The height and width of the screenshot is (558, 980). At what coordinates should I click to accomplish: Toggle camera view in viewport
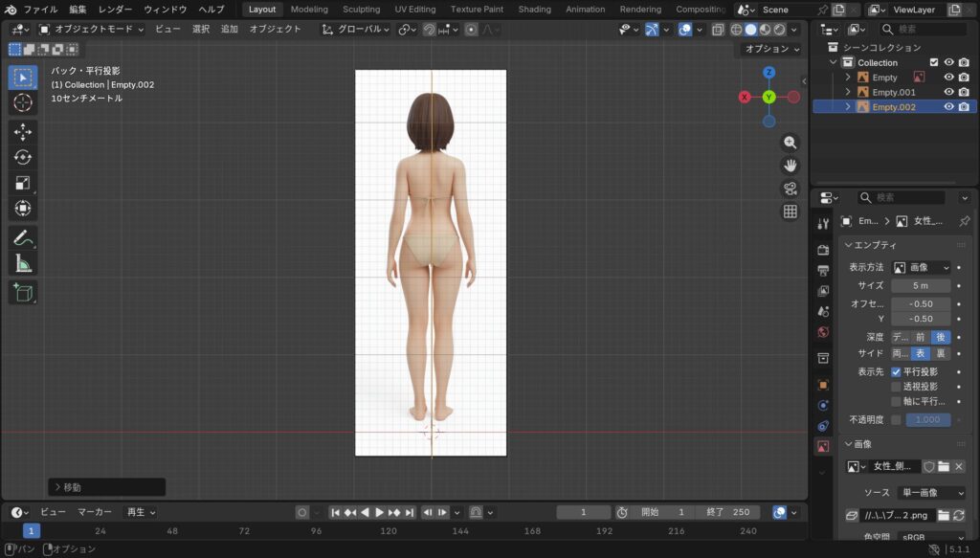tap(791, 189)
